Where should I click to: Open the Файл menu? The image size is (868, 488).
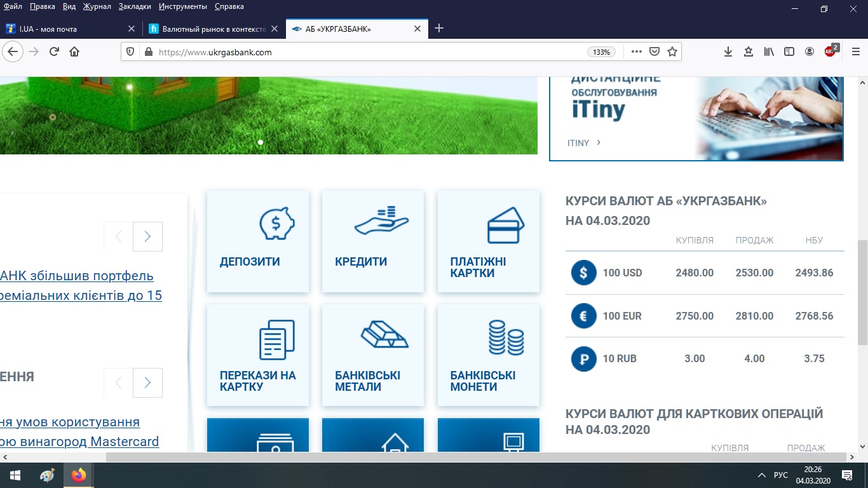[13, 6]
